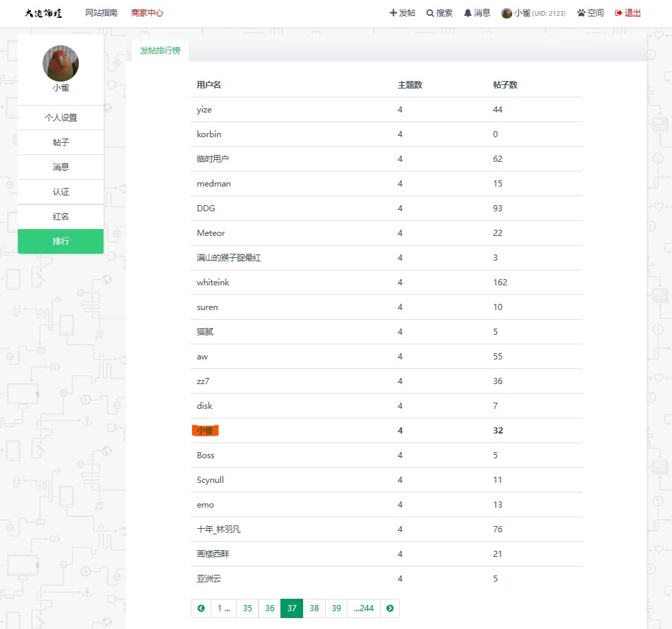
Task: Jump to last page ...244
Action: pos(363,608)
